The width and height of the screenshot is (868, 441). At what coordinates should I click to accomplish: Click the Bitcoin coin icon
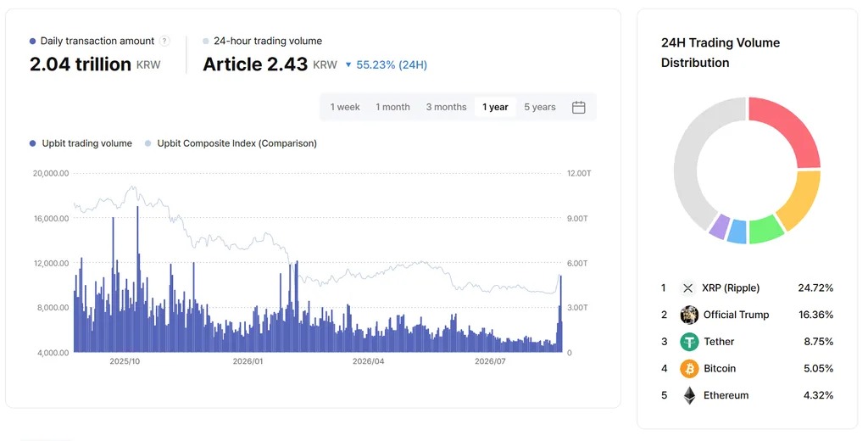(689, 368)
